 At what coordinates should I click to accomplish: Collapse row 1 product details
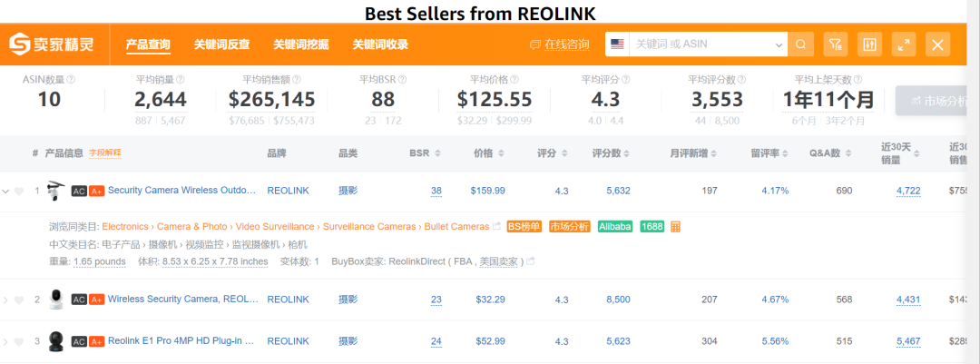5,192
